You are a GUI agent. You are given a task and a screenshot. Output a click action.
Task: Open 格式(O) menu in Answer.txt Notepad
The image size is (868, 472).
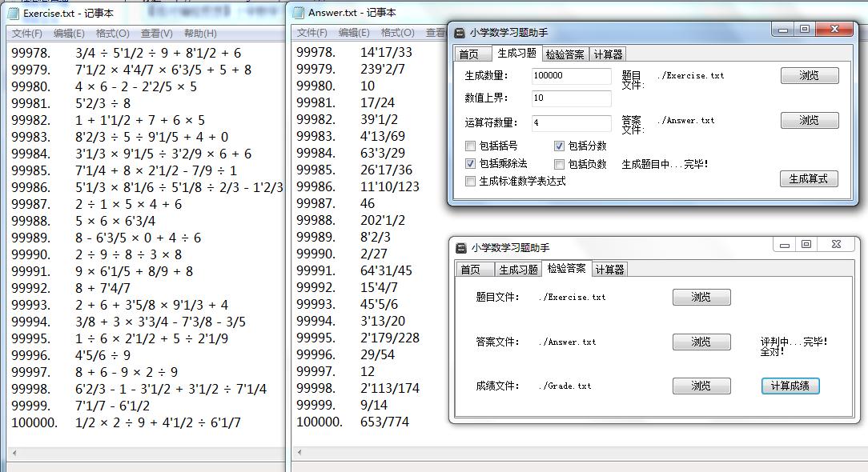tap(397, 33)
